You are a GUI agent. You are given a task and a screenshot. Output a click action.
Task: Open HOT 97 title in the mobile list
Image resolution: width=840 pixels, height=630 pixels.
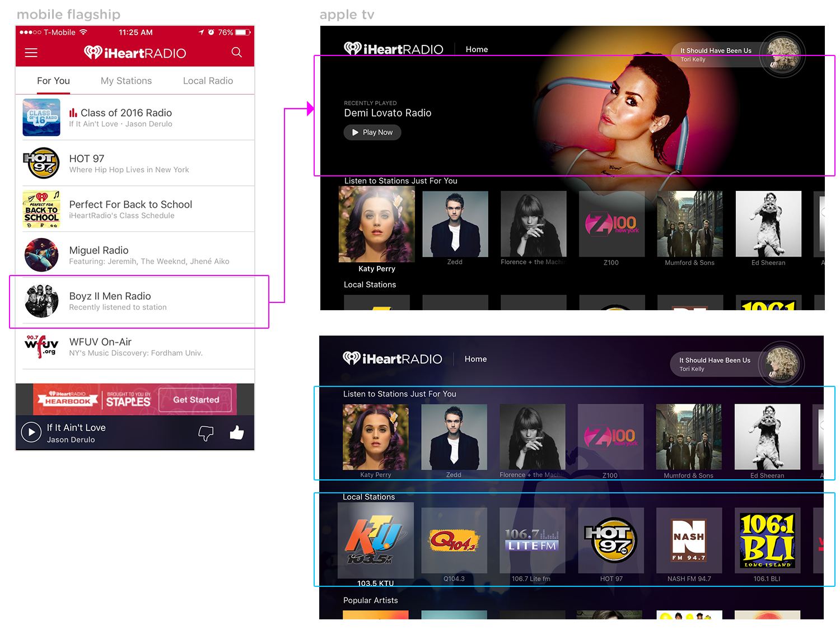[x=87, y=158]
